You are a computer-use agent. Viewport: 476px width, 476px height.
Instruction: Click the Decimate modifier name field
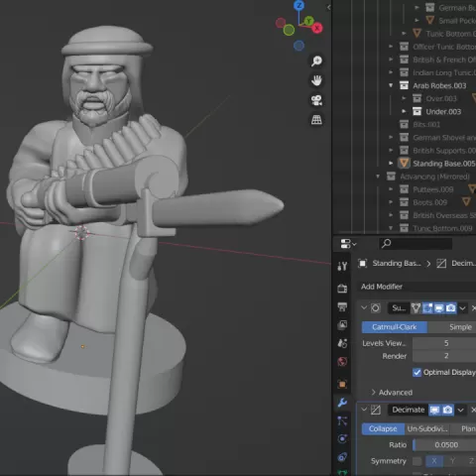click(408, 410)
